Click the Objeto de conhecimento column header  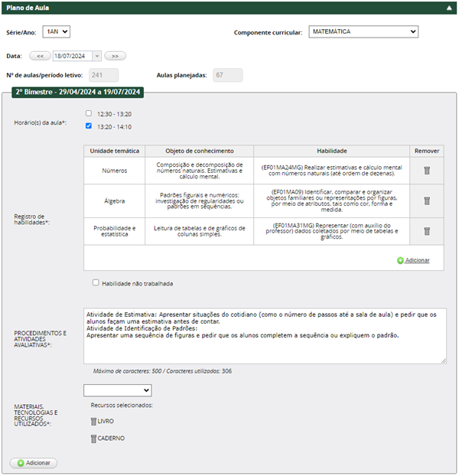pos(199,151)
